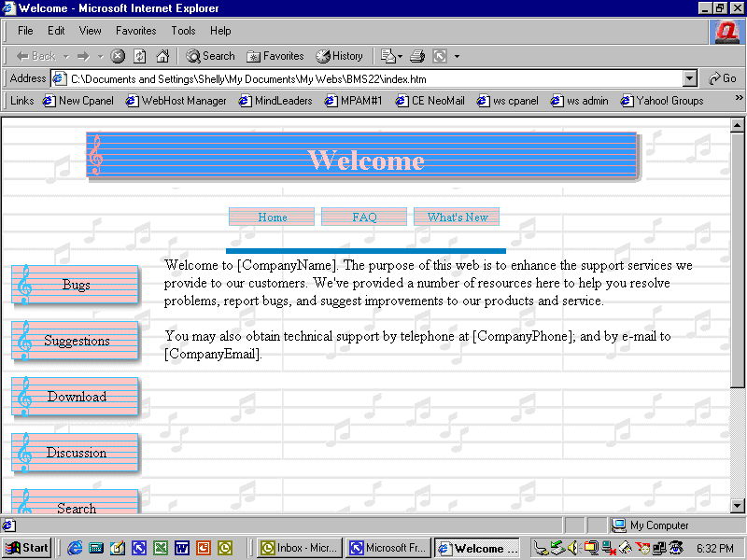
Task: Click the scrollbar down arrow
Action: tap(737, 506)
